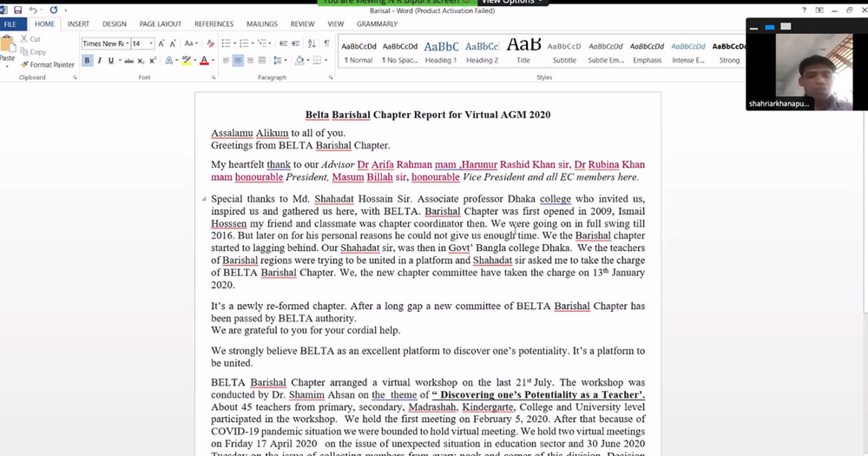Image resolution: width=868 pixels, height=456 pixels.
Task: Open the text highlight color picker arrow
Action: (x=194, y=61)
